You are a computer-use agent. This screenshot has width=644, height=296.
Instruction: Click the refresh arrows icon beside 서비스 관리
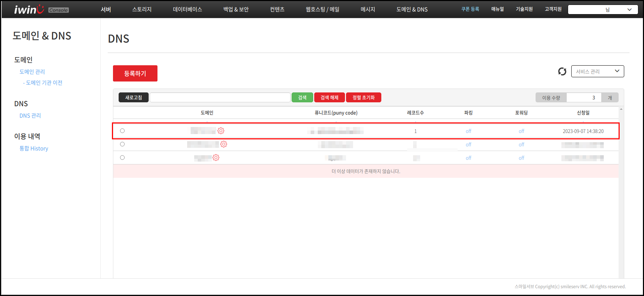(562, 72)
